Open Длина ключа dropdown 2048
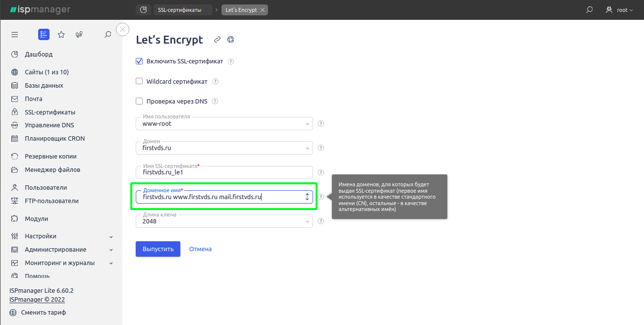The width and height of the screenshot is (644, 325). [224, 221]
